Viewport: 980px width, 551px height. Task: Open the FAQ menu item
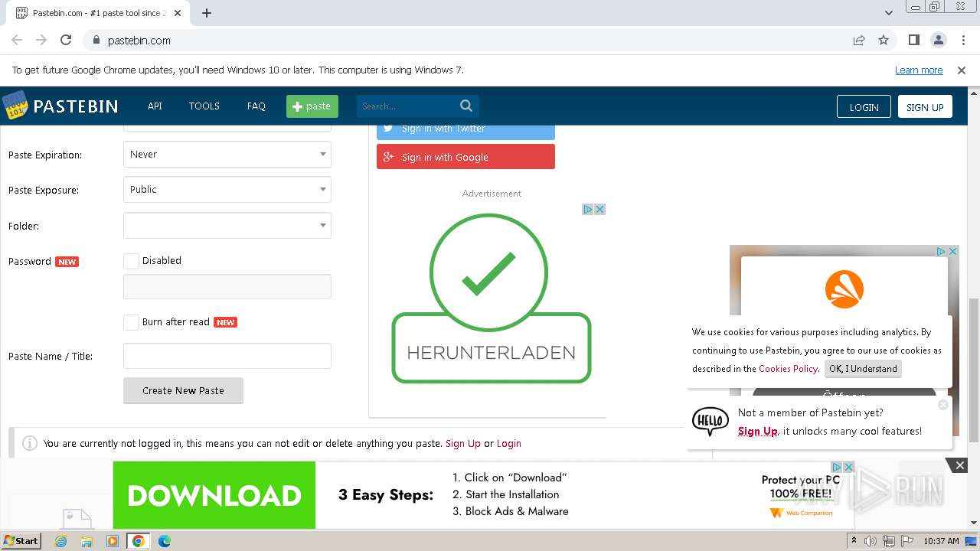tap(256, 106)
